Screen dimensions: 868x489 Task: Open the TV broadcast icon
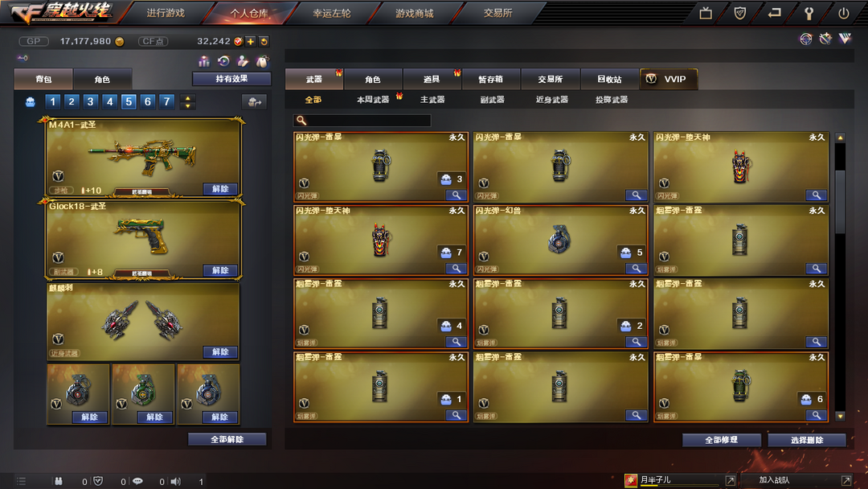(x=706, y=13)
